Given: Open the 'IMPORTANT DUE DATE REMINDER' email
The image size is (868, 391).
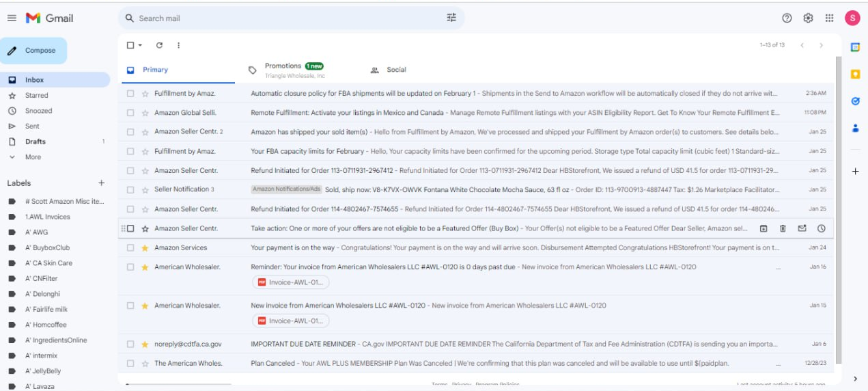Looking at the screenshot, I should pyautogui.click(x=477, y=345).
